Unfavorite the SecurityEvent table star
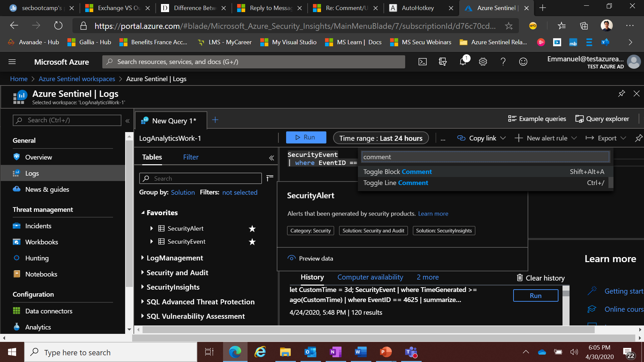 [x=252, y=242]
